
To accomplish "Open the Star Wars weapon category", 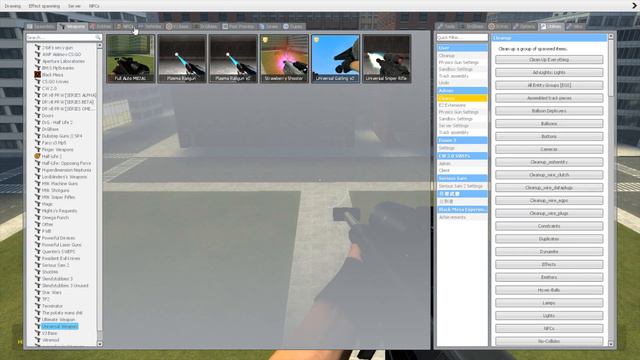I will point(51,292).
